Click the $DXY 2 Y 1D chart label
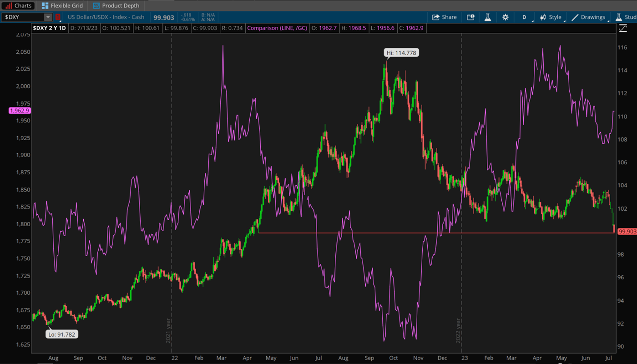 (x=50, y=28)
